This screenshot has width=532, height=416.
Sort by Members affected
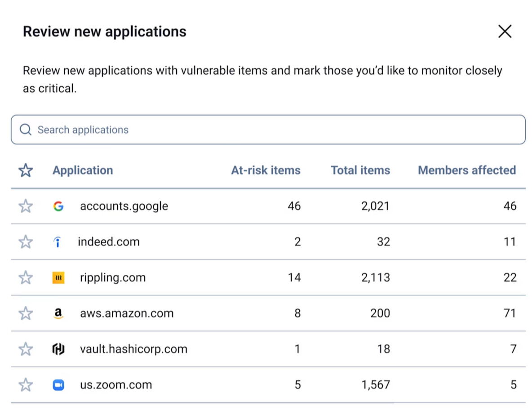pos(466,170)
